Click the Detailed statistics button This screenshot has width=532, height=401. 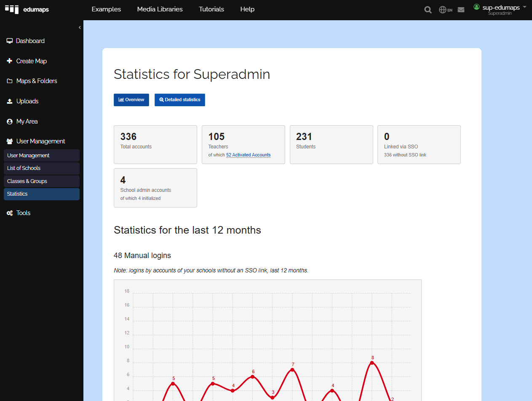180,100
